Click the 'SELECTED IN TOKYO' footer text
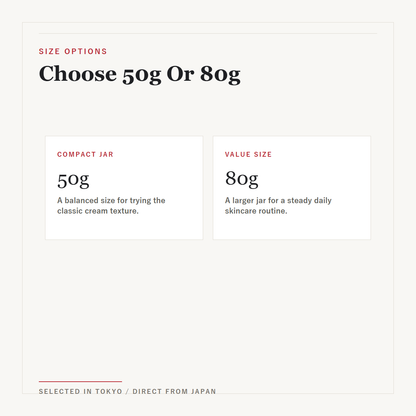 80,391
